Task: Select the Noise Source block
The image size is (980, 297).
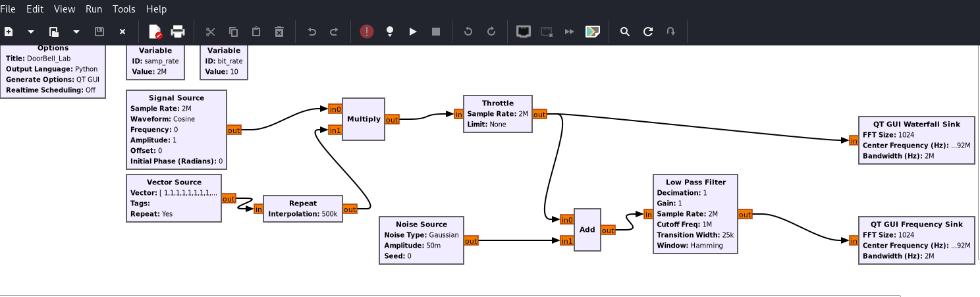Action: [422, 240]
